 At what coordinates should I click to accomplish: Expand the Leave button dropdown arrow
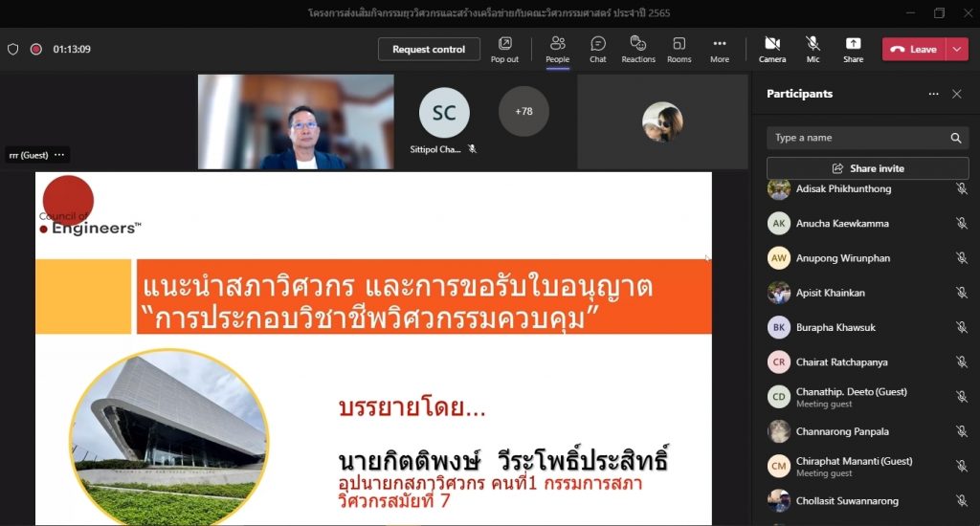tap(957, 49)
